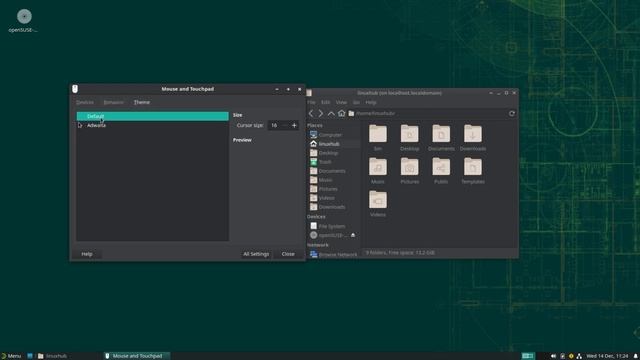Switch to the file manager taskbar entry
This screenshot has width=640, height=360.
(x=53, y=356)
